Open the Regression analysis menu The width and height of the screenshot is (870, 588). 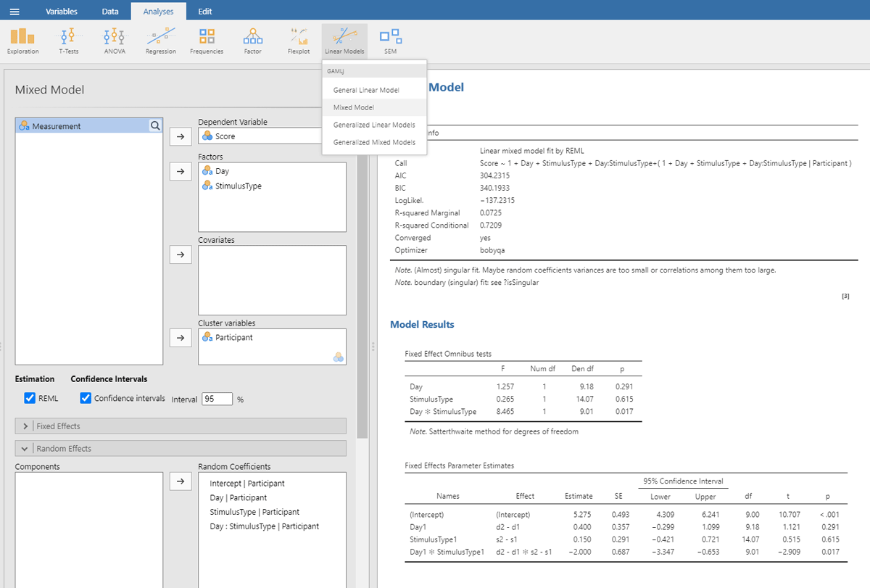click(x=160, y=41)
